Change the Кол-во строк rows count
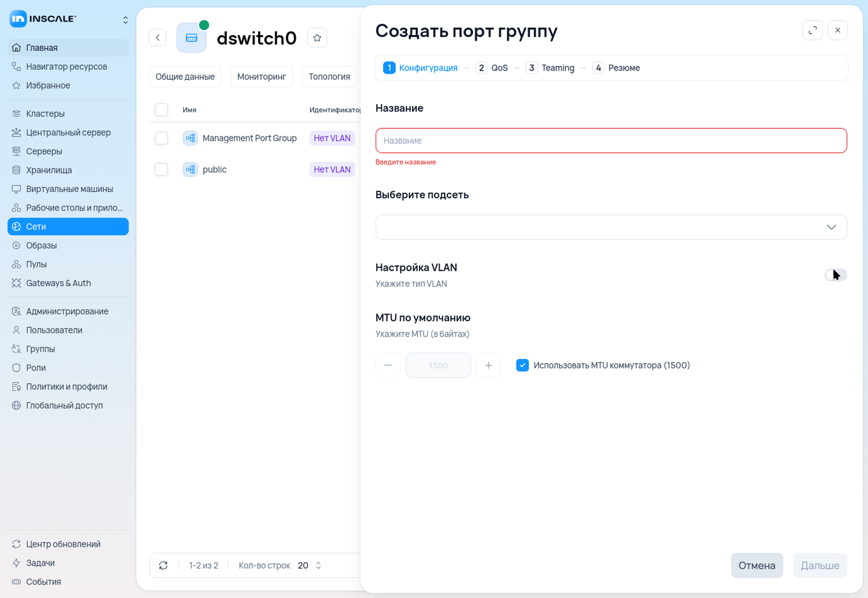Viewport: 868px width, 598px height. click(x=310, y=566)
